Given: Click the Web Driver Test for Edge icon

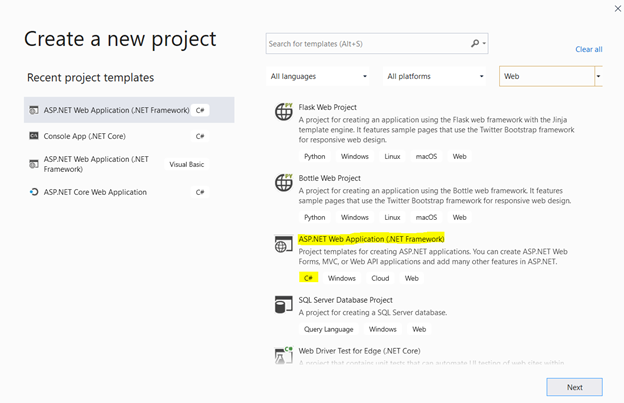Looking at the screenshot, I should tap(283, 354).
